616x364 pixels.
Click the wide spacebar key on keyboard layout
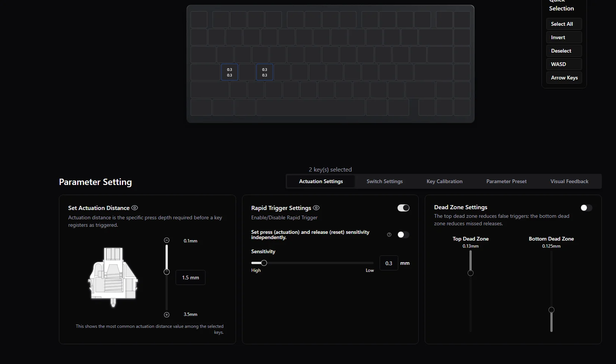pyautogui.click(x=311, y=107)
